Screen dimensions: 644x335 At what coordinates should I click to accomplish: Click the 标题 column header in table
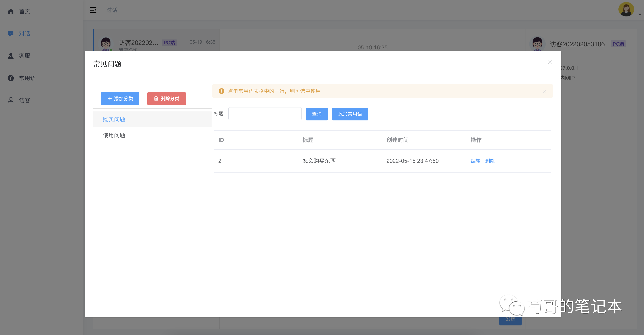[308, 140]
